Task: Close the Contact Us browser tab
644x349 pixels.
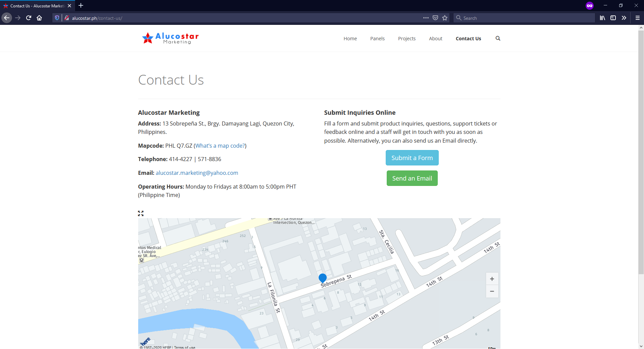Action: tap(69, 6)
